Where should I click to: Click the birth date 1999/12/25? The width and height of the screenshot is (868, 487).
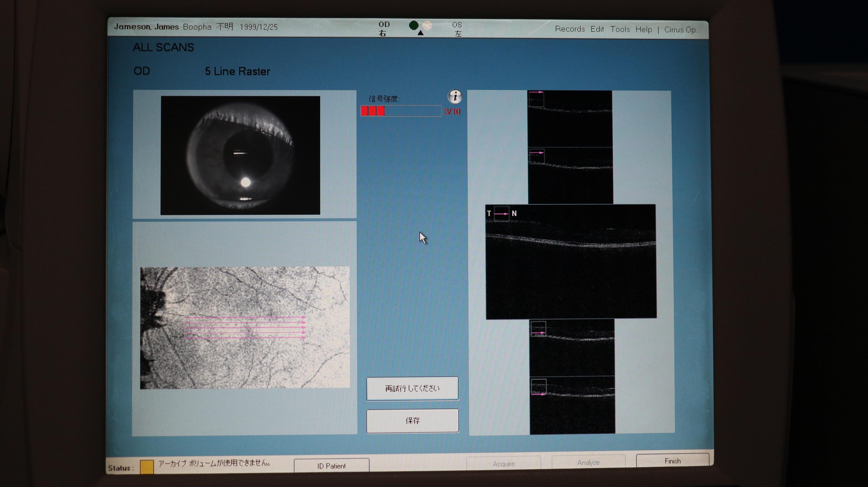(259, 27)
